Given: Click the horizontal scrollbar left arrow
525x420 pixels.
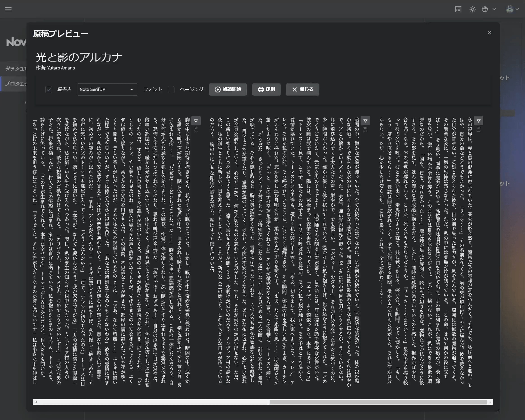Looking at the screenshot, I should [x=36, y=402].
